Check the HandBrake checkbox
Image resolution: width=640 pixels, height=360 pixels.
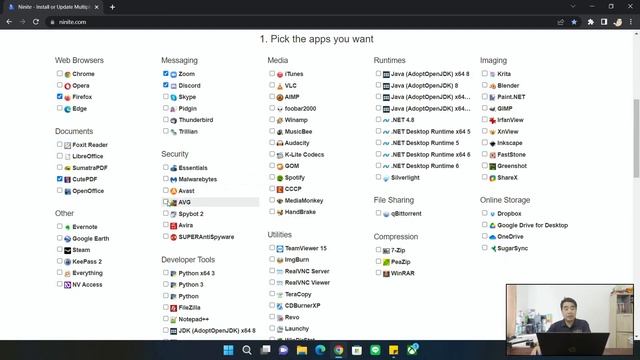pos(272,211)
